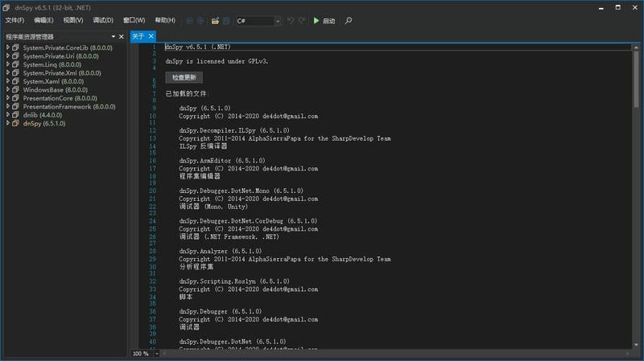644x361 pixels.
Task: Click the undo arrow icon
Action: 291,21
